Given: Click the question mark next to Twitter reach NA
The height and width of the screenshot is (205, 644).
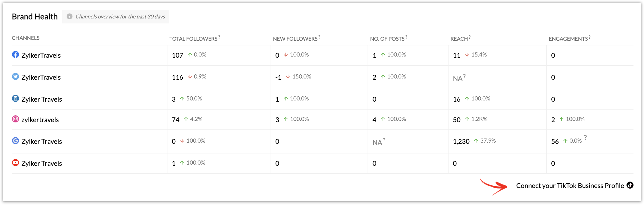Looking at the screenshot, I should tap(464, 76).
